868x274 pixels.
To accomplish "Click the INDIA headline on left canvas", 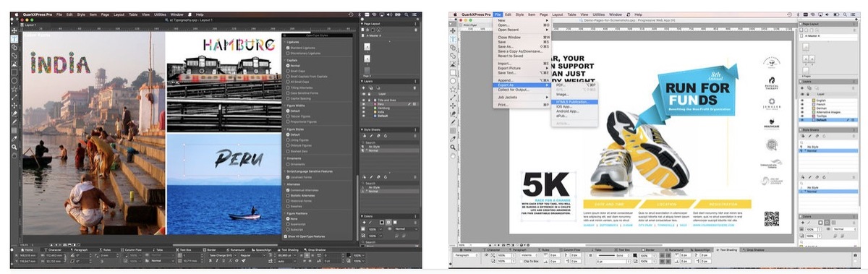I will (60, 62).
